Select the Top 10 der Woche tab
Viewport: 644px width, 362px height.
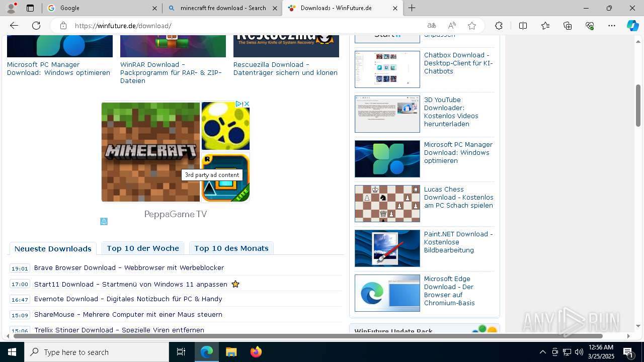143,248
